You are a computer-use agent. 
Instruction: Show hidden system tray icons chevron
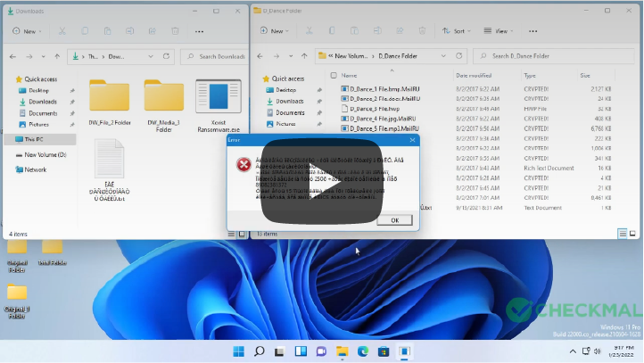[573, 351]
